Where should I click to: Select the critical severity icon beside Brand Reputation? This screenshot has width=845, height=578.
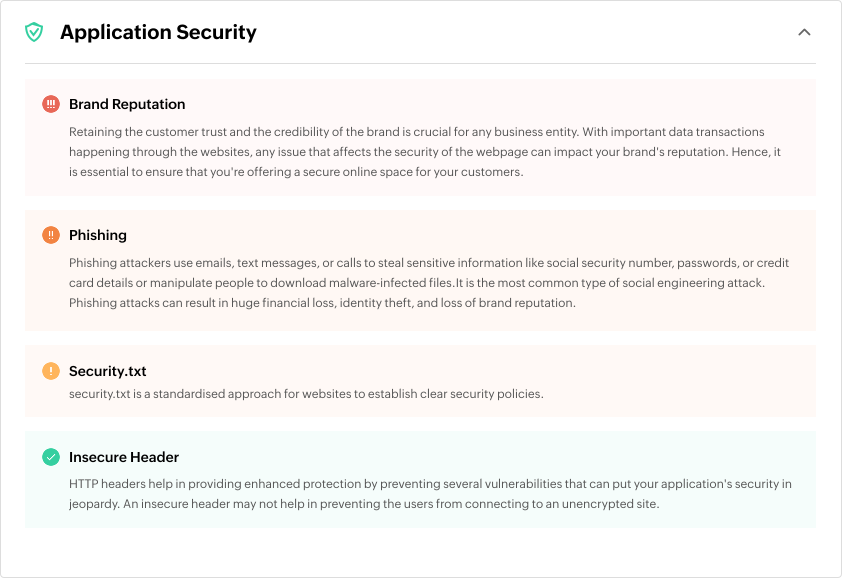pos(51,103)
